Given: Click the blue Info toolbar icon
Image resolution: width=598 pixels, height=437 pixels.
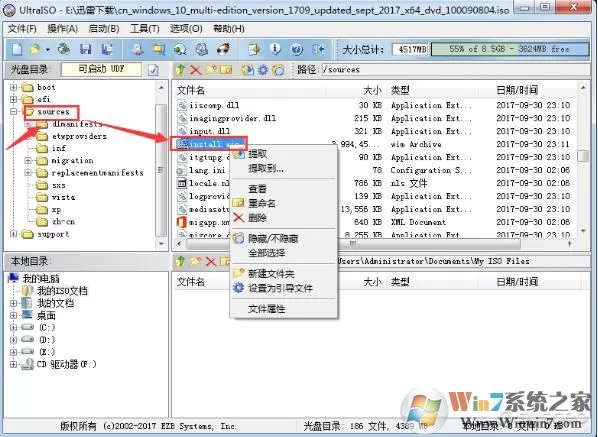Looking at the screenshot, I should pyautogui.click(x=275, y=50).
